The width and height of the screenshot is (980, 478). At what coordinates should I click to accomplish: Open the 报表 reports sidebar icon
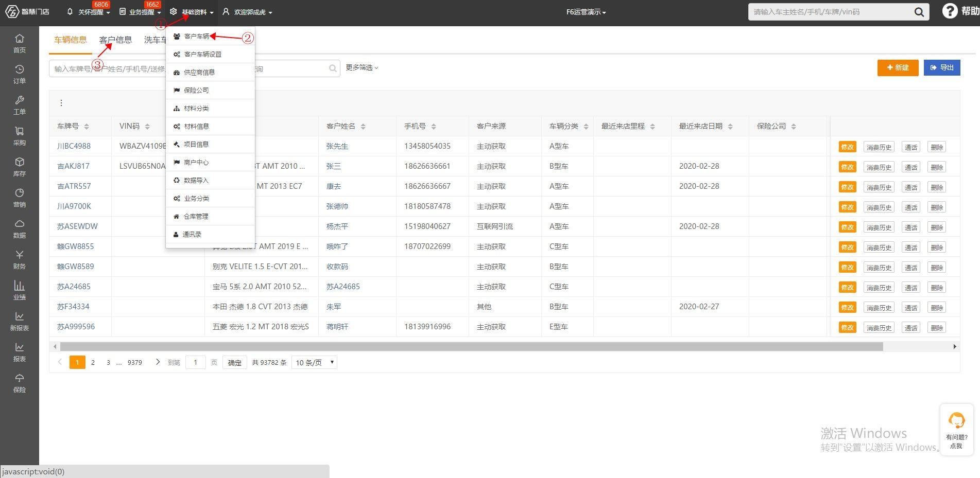[20, 352]
